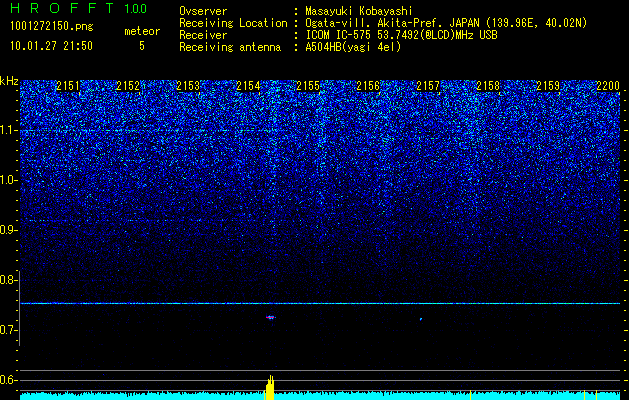The image size is (629, 400).
Task: Click the 'Receiving Location' field label
Action: [x=233, y=23]
